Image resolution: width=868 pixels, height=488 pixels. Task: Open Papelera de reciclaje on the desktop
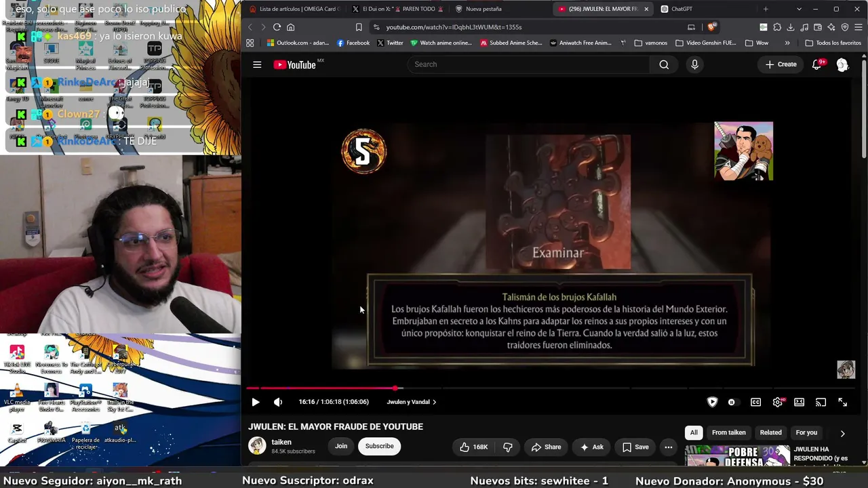tap(85, 436)
